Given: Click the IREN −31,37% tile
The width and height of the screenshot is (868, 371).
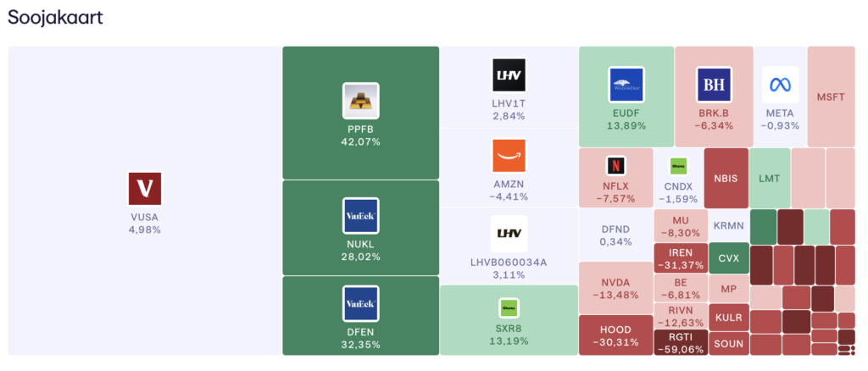Looking at the screenshot, I should tap(680, 257).
